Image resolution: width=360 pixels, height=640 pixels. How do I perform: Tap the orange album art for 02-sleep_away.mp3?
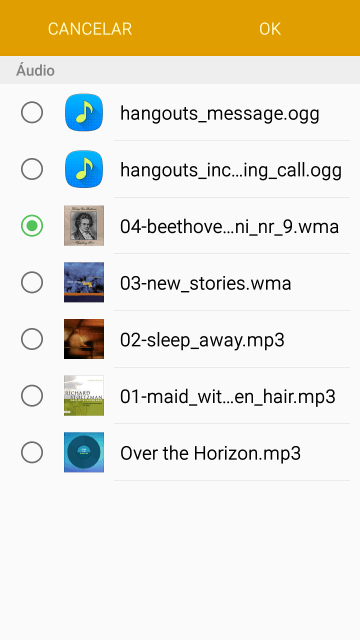pyautogui.click(x=84, y=339)
